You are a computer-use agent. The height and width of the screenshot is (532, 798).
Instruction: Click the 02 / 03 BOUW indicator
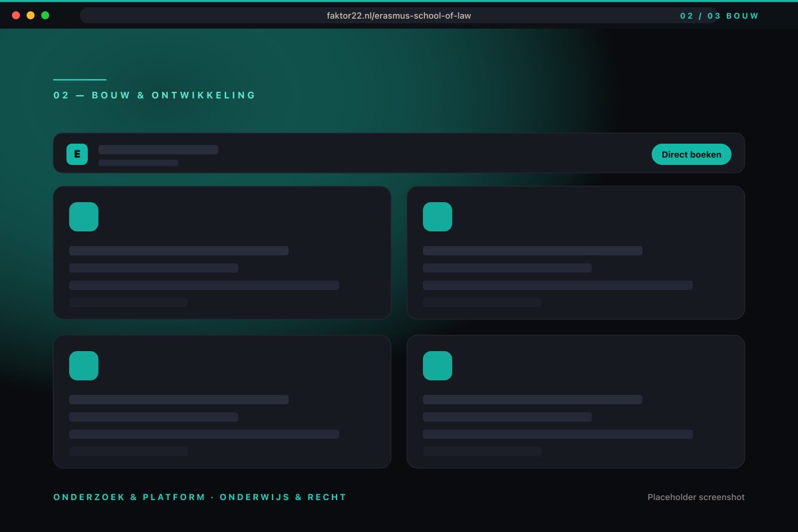point(720,16)
